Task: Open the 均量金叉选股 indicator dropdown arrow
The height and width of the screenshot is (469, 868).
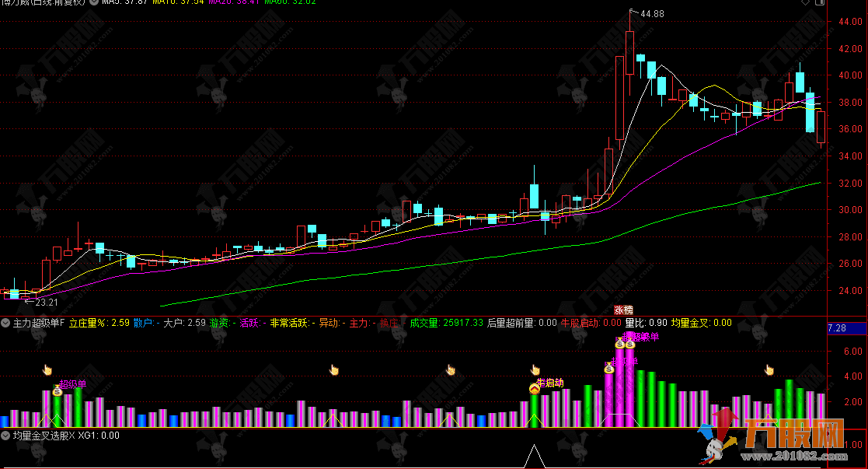Action: tap(6, 436)
